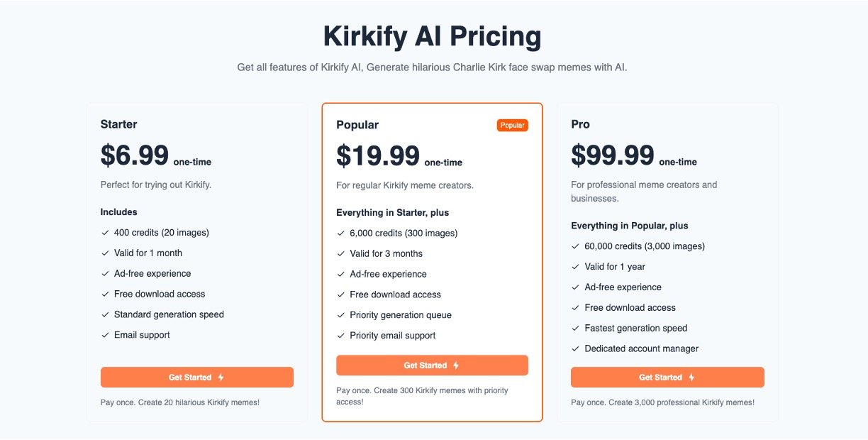Select the $99.99 Pro price

[613, 155]
